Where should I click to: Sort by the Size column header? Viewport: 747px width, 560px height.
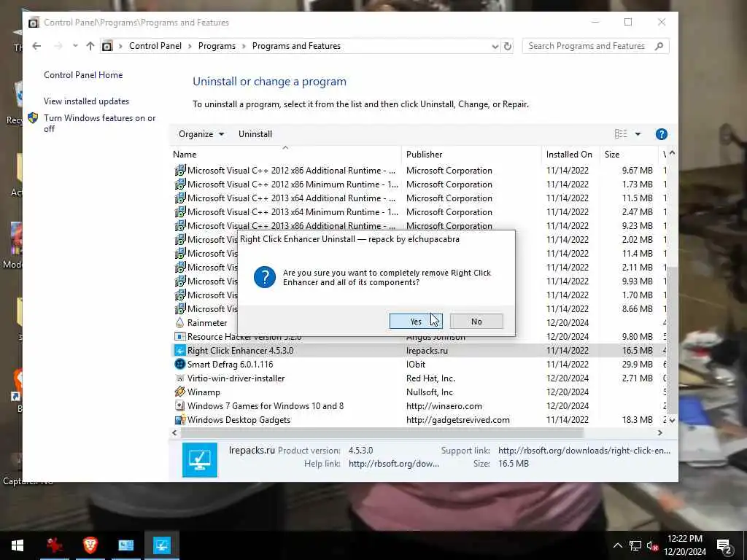612,155
